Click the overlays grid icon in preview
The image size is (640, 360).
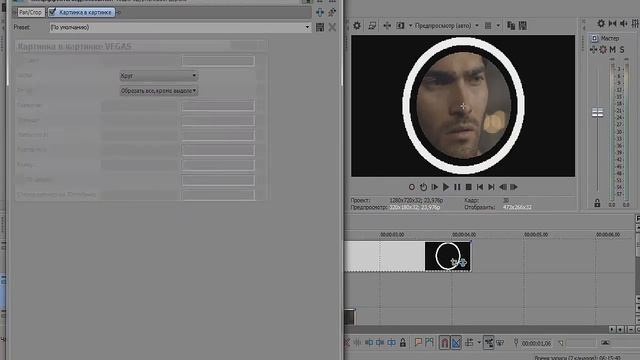click(x=488, y=26)
